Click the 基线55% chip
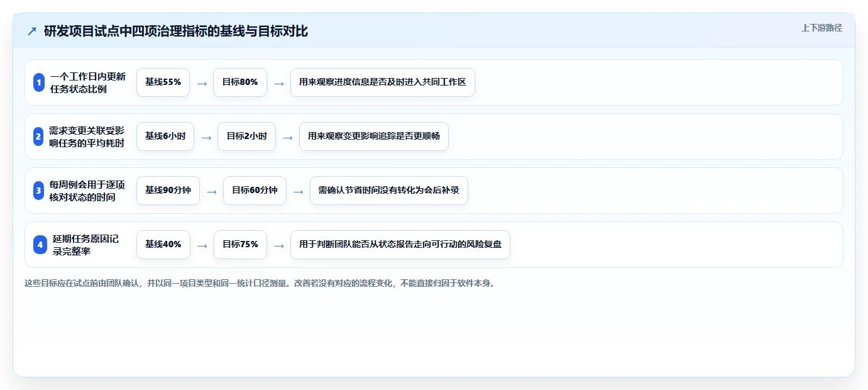The width and height of the screenshot is (868, 390). [163, 82]
